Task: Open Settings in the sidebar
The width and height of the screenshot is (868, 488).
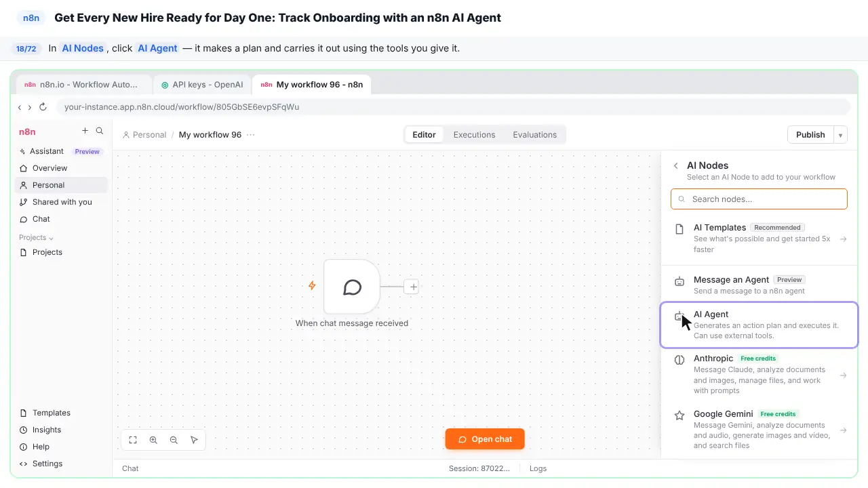Action: coord(61,464)
